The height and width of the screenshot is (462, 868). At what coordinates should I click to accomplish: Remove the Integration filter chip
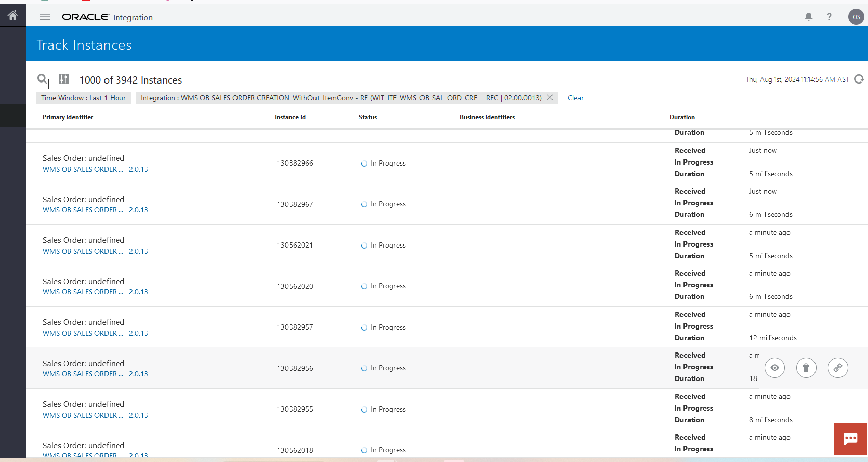click(x=550, y=97)
